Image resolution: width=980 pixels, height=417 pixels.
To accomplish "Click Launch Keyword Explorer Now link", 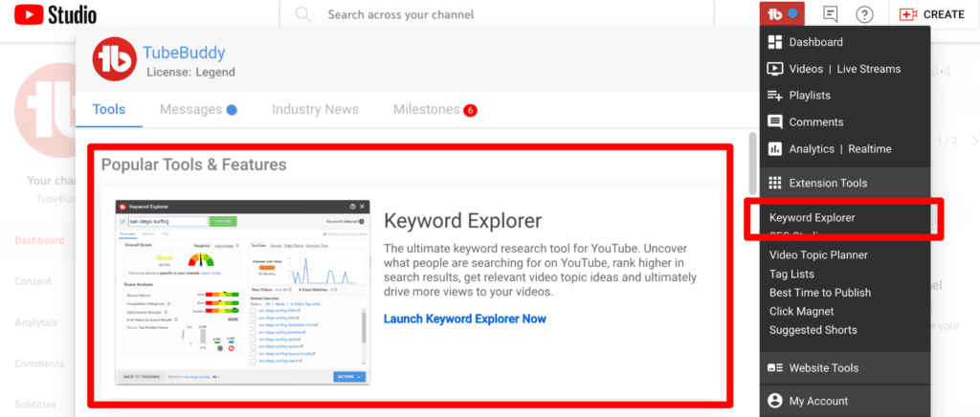I will click(464, 318).
